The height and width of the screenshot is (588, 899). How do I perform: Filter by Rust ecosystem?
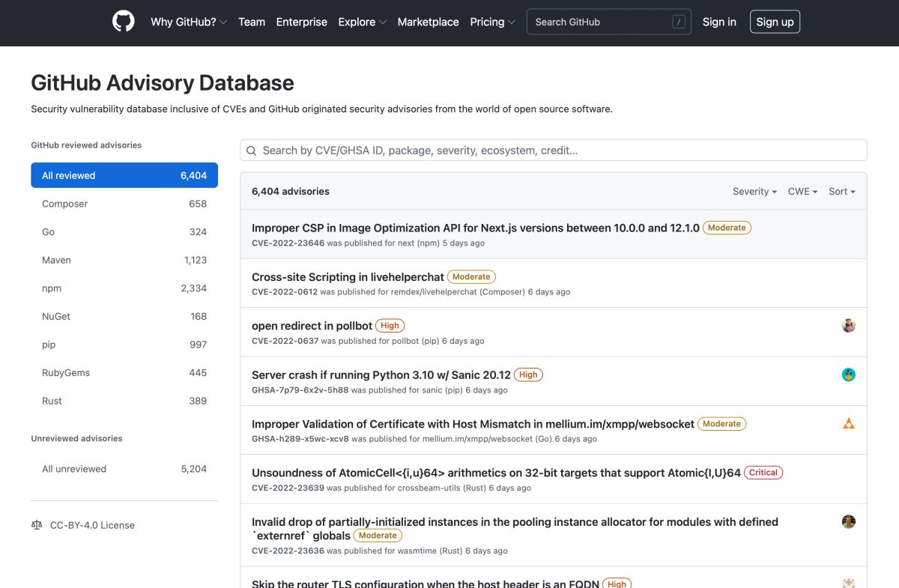pos(124,401)
